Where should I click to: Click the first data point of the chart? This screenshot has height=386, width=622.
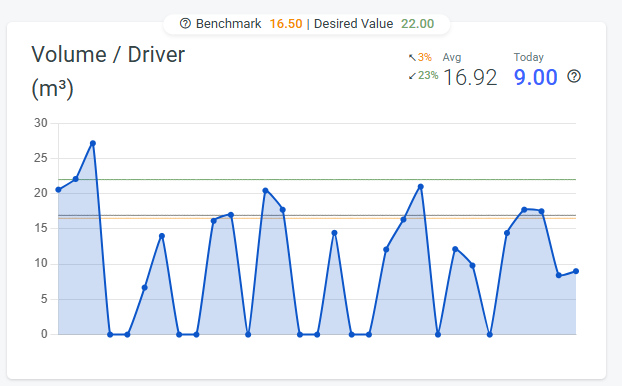click(58, 190)
